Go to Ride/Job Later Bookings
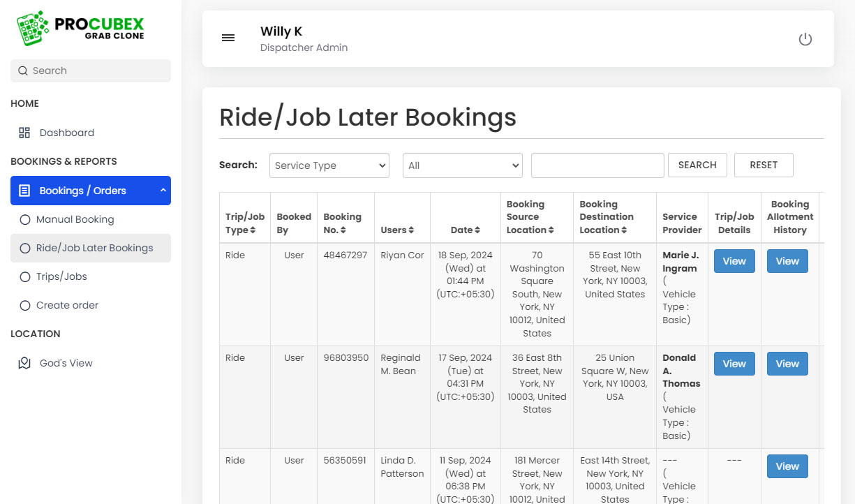Image resolution: width=855 pixels, height=504 pixels. [x=94, y=248]
